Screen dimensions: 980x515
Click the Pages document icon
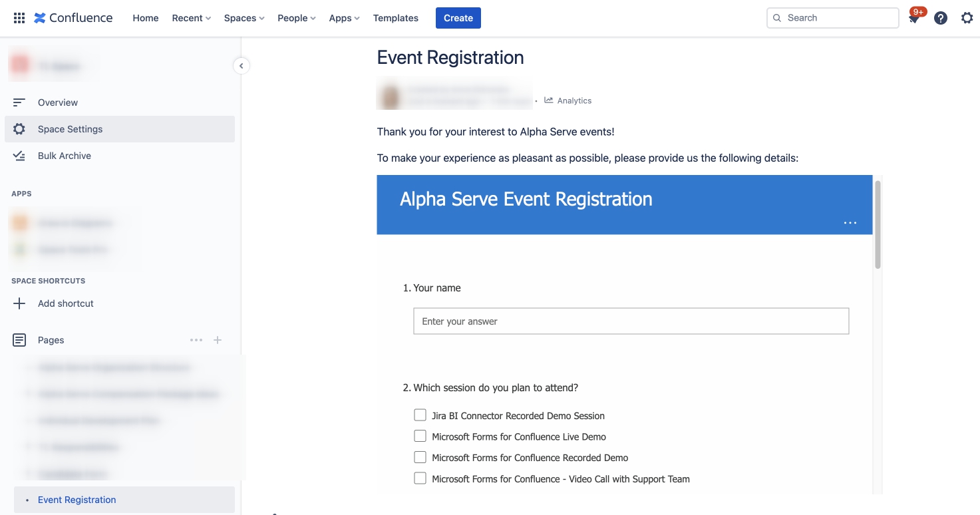click(19, 340)
